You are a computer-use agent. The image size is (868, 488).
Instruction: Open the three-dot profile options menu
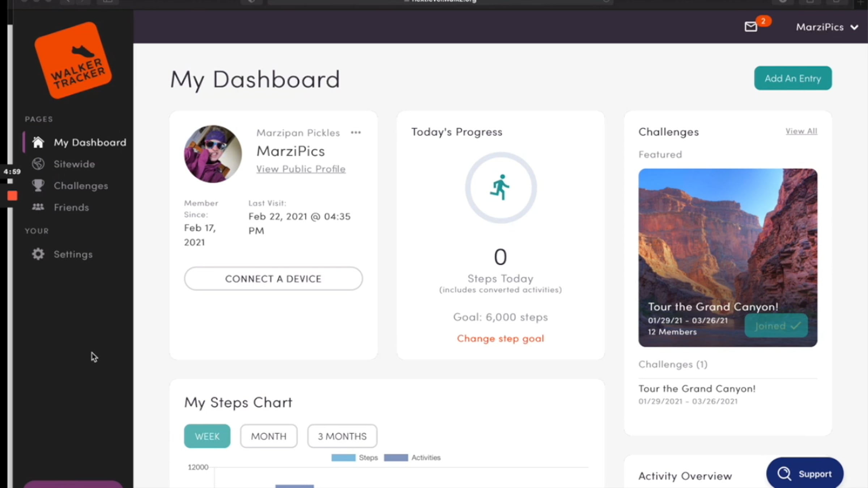click(x=356, y=133)
